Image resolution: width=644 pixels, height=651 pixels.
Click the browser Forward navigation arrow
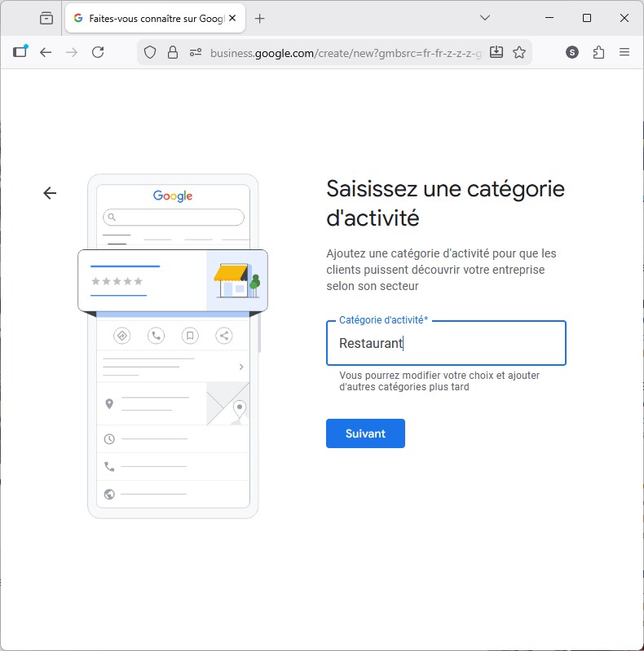72,52
